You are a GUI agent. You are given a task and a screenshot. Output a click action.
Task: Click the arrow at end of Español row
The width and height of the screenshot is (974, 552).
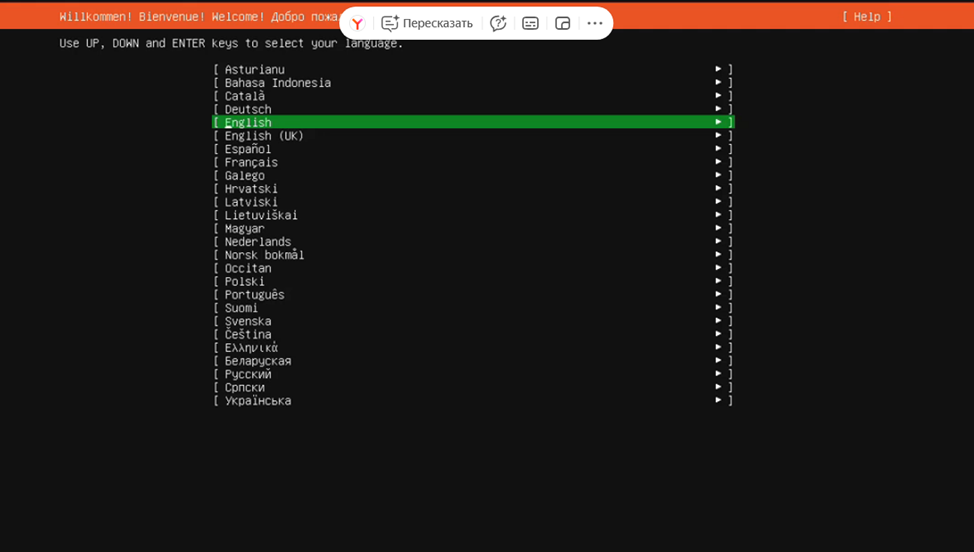coord(718,148)
